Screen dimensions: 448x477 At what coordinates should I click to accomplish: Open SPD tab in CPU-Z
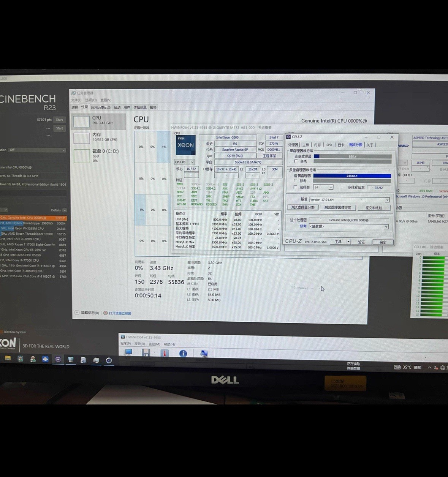click(329, 145)
